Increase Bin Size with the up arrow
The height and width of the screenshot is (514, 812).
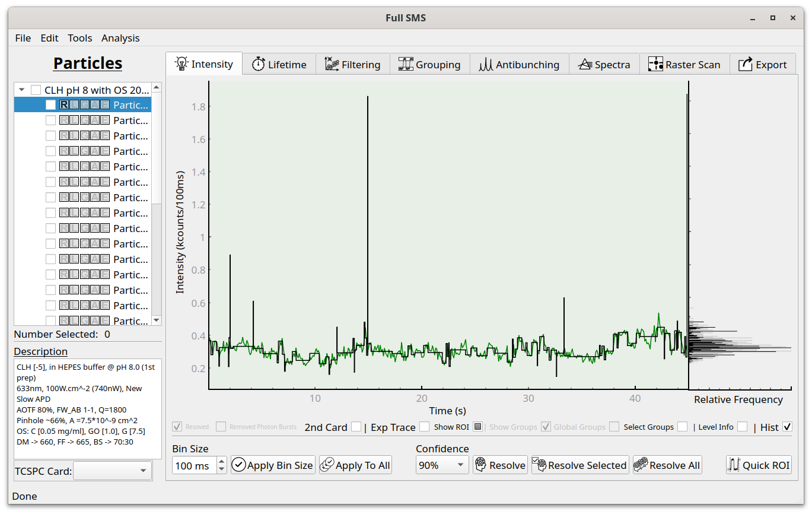point(222,461)
